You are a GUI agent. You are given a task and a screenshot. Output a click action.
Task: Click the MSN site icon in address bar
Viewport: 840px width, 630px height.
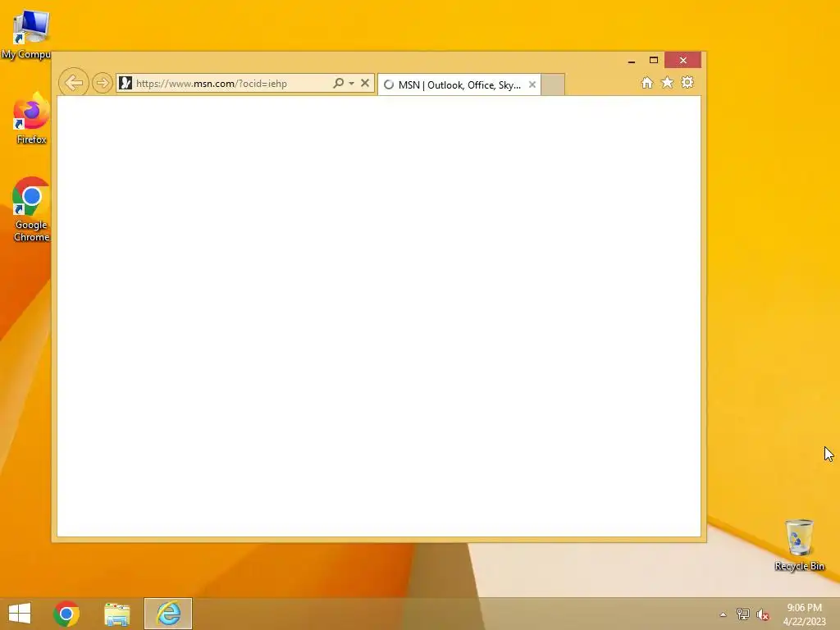point(126,83)
